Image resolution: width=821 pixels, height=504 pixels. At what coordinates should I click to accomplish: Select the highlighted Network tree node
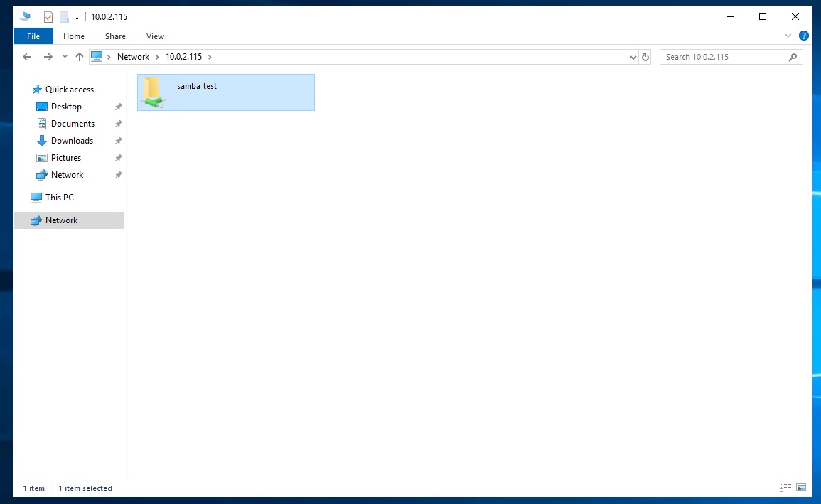[68, 220]
